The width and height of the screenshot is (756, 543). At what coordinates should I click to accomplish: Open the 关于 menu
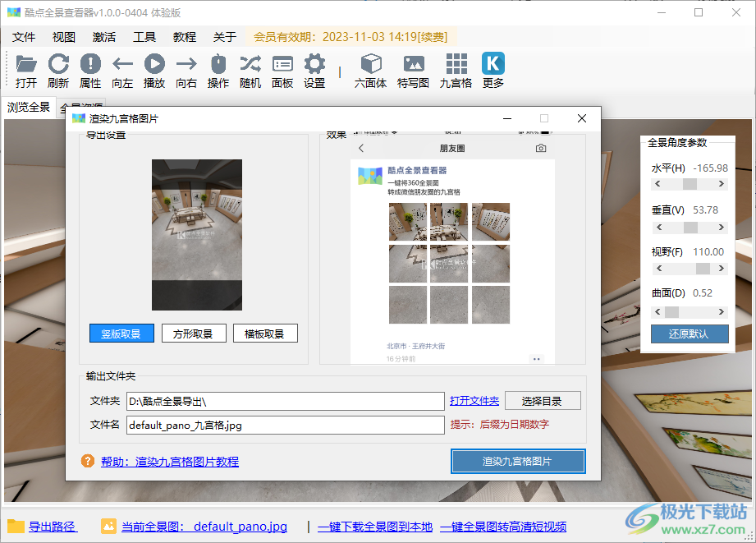point(225,37)
